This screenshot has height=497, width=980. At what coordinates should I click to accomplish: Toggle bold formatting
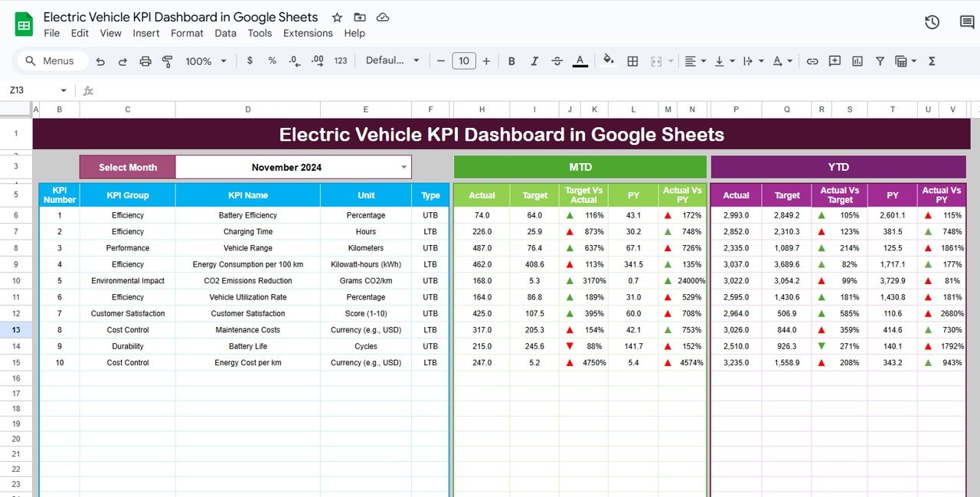click(511, 60)
